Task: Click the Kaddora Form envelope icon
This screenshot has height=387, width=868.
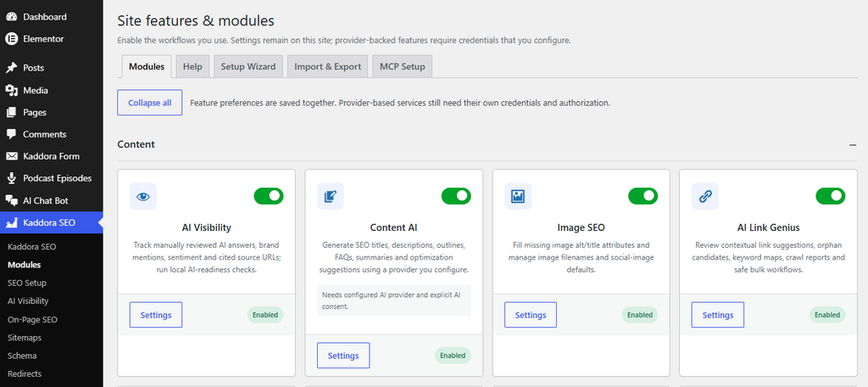Action: pyautogui.click(x=11, y=156)
